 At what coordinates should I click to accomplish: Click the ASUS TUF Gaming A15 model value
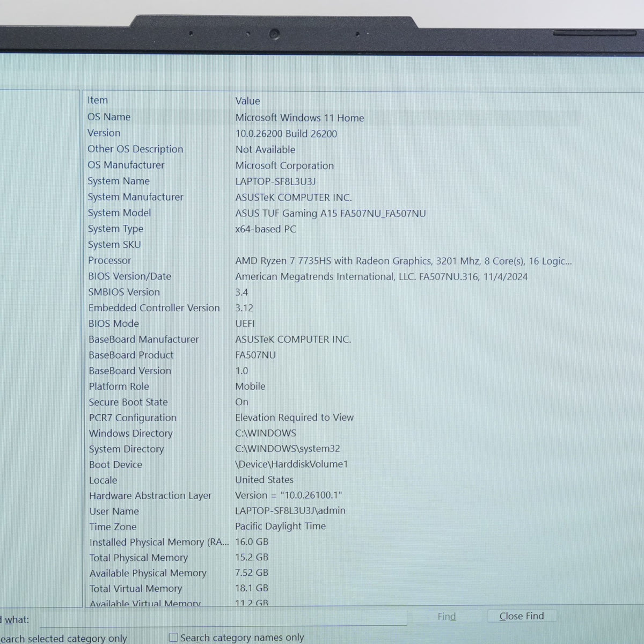point(331,214)
